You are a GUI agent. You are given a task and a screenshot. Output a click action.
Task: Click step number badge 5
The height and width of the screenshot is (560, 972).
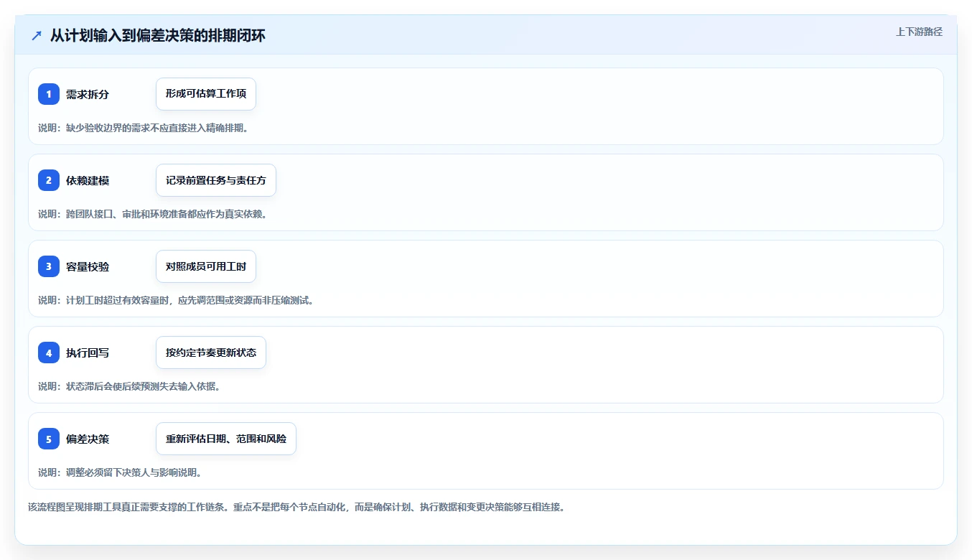pos(49,439)
